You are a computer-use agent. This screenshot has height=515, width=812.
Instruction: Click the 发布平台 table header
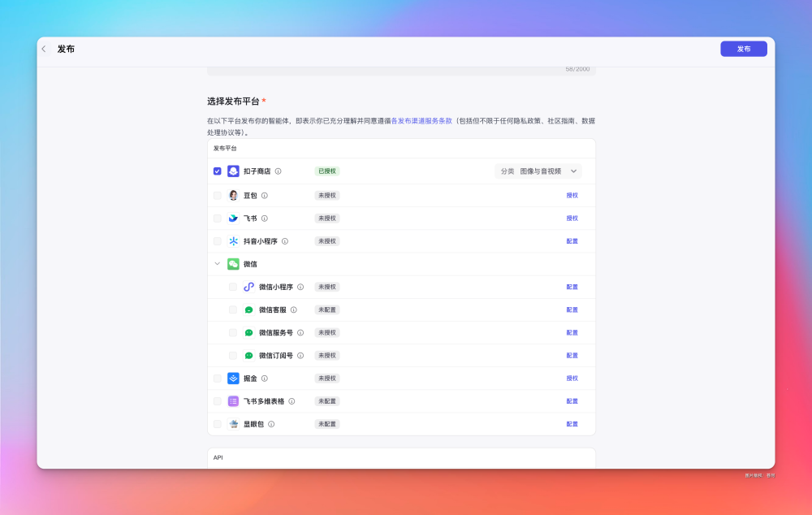[x=225, y=148]
